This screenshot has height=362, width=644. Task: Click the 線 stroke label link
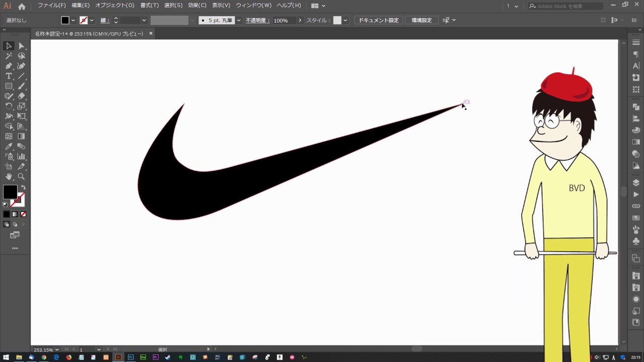[105, 20]
